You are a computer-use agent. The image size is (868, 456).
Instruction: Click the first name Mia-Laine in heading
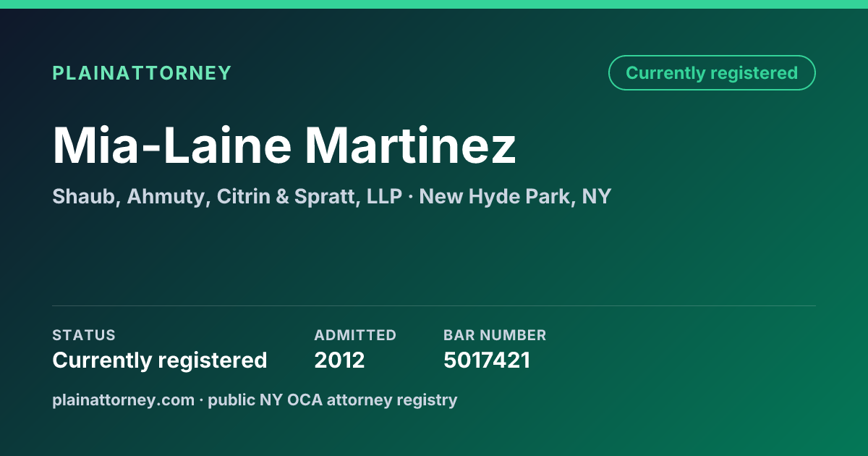coord(172,145)
